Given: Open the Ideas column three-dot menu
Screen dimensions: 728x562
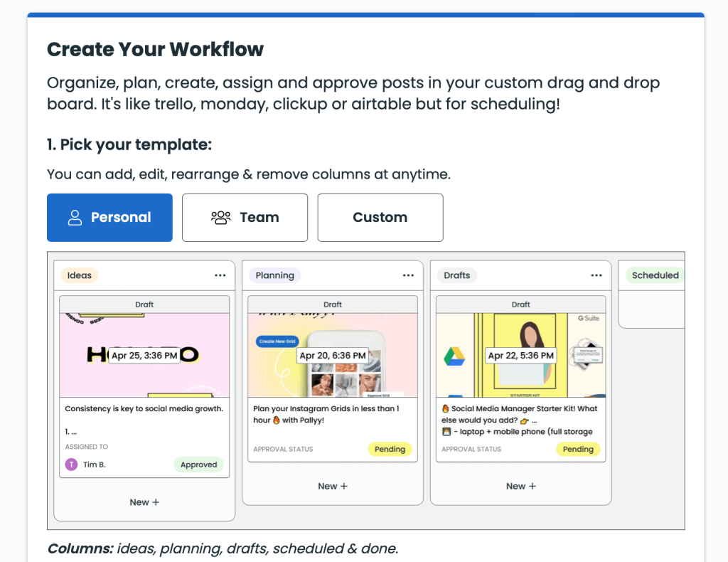Looking at the screenshot, I should pos(220,275).
